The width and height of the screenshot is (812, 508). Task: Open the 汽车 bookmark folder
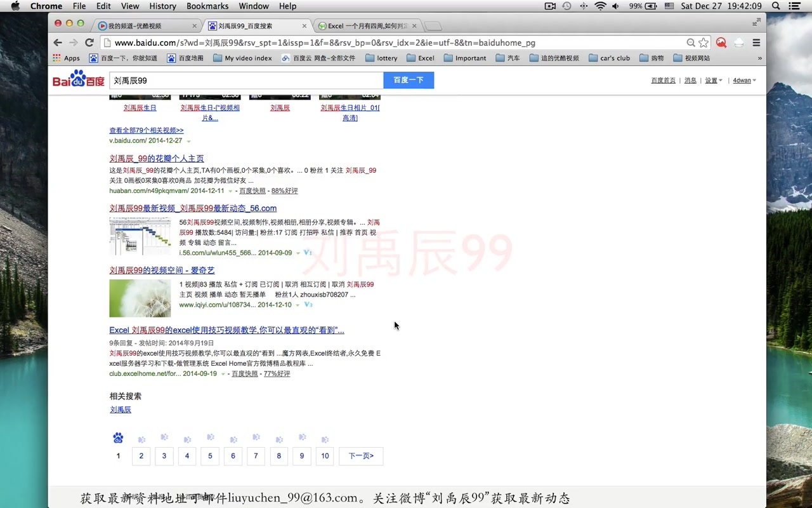coord(507,58)
